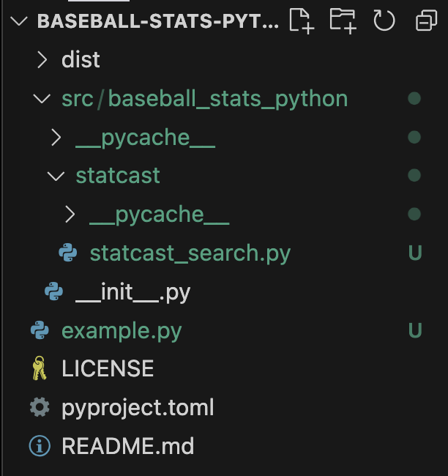448x476 pixels.
Task: Expand __pycache__ chevron inside statcast
Action: point(70,215)
